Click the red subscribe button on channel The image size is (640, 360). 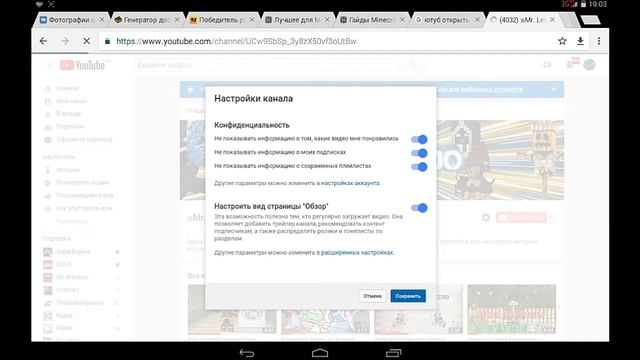[x=521, y=218]
